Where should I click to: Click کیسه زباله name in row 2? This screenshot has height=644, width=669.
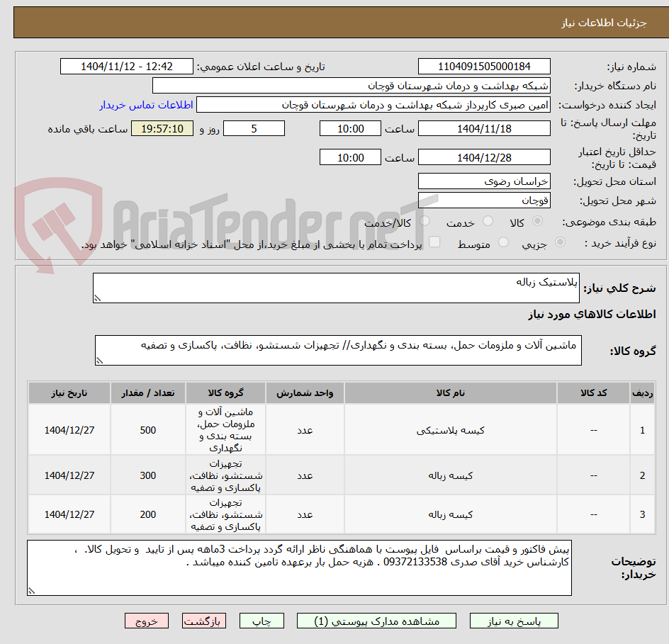[451, 475]
